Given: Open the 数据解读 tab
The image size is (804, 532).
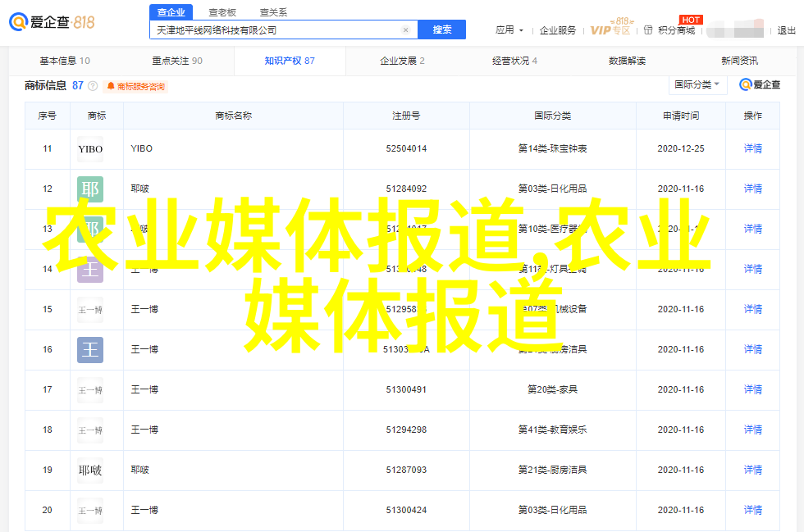Looking at the screenshot, I should click(x=627, y=61).
